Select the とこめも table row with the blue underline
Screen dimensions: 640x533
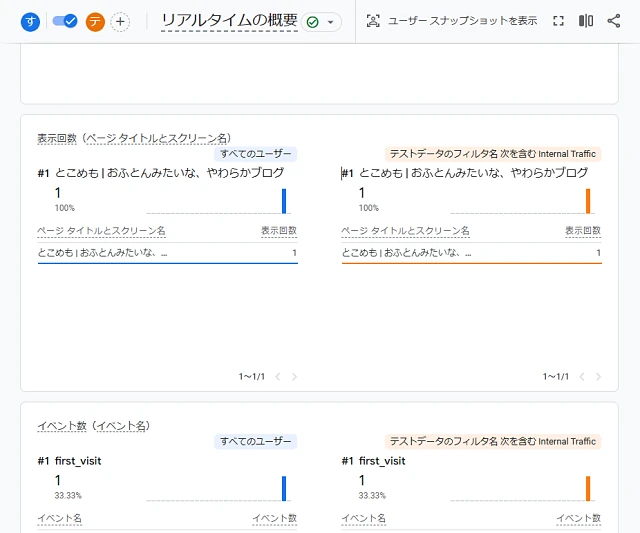click(167, 253)
